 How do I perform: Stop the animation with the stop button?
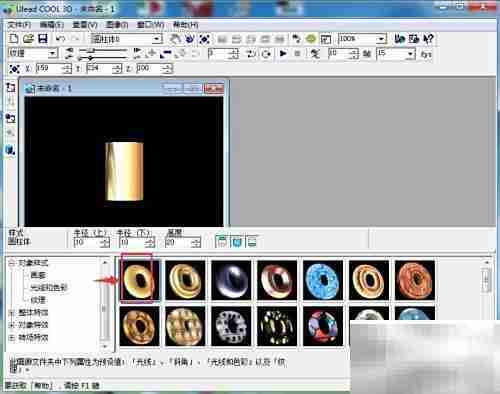click(x=298, y=53)
